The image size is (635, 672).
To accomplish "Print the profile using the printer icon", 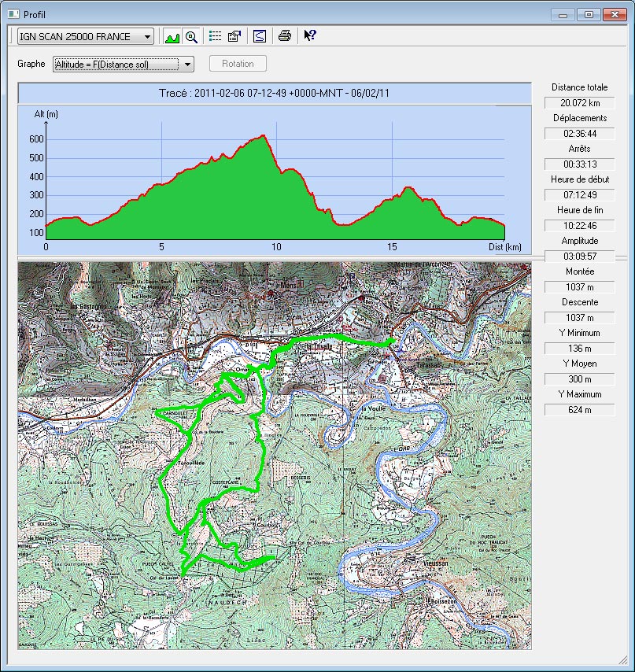I will coord(285,36).
